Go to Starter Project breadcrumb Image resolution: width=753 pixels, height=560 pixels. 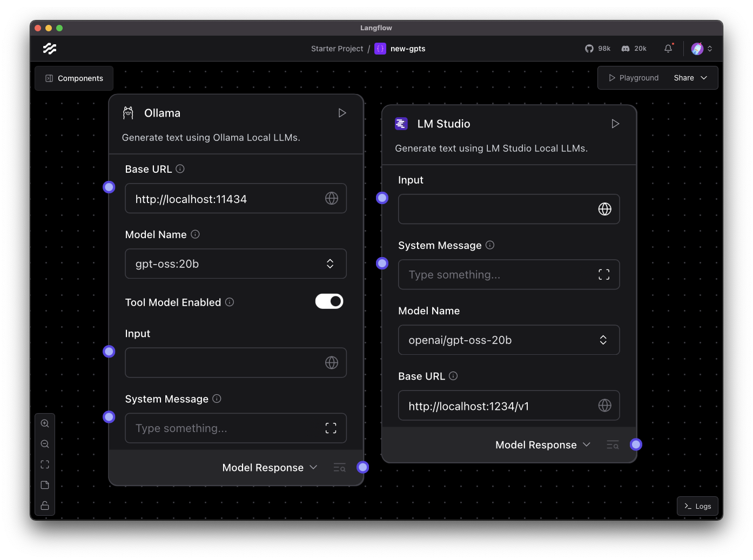pos(337,49)
